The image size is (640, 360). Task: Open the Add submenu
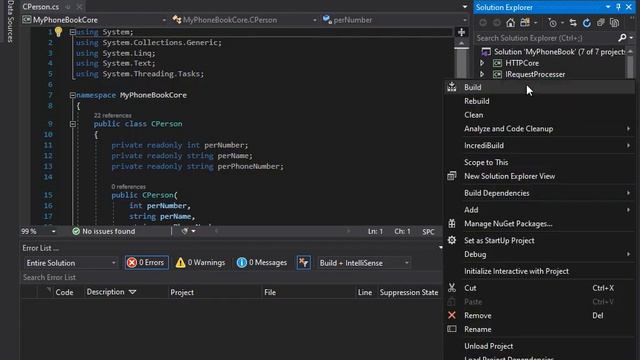pos(540,210)
